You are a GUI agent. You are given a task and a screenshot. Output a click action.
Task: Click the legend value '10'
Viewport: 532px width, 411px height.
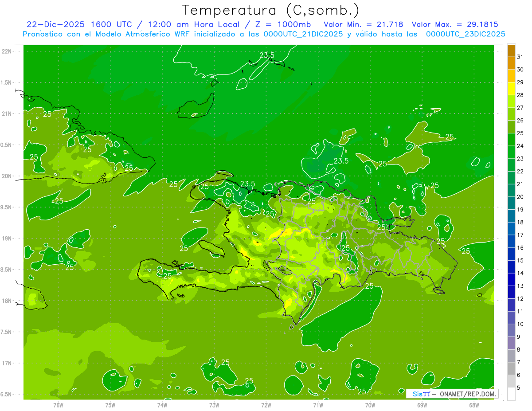520,324
